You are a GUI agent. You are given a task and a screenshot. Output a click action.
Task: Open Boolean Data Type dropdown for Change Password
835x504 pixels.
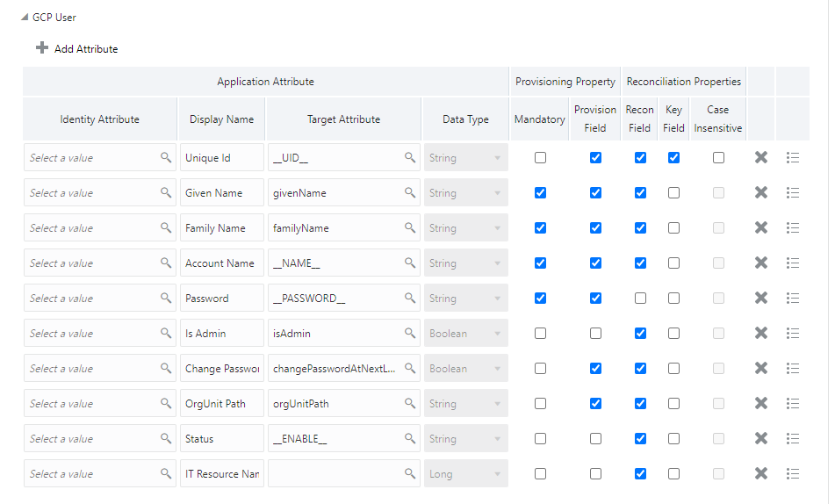click(x=466, y=368)
